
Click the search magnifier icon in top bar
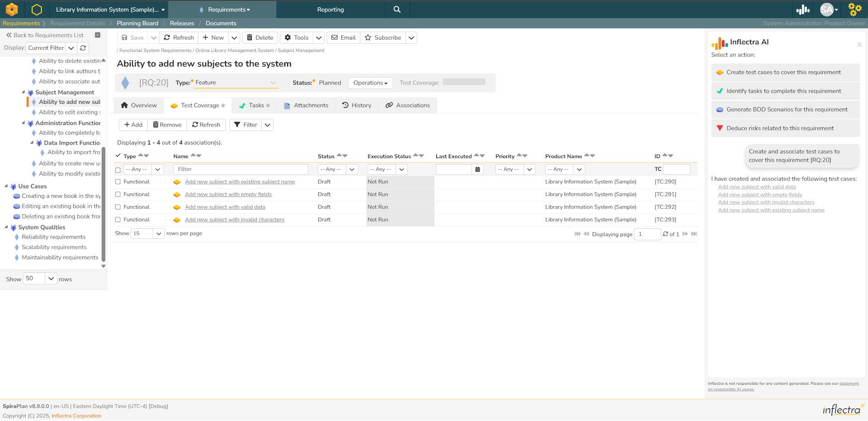click(x=397, y=9)
